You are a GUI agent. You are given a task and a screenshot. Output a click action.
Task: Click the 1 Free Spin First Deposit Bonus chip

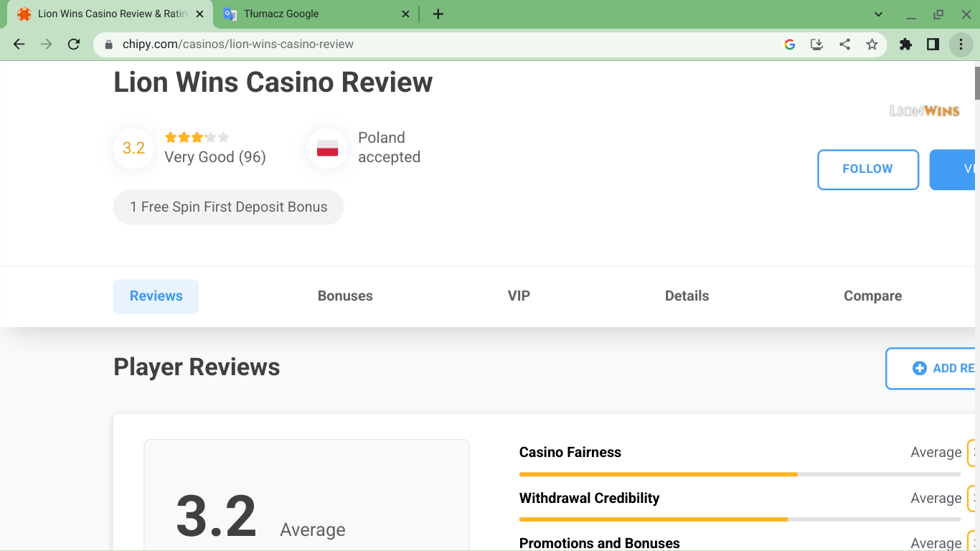point(228,207)
